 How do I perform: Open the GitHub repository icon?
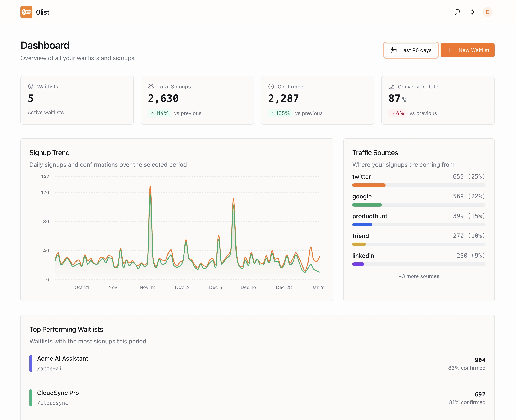456,12
